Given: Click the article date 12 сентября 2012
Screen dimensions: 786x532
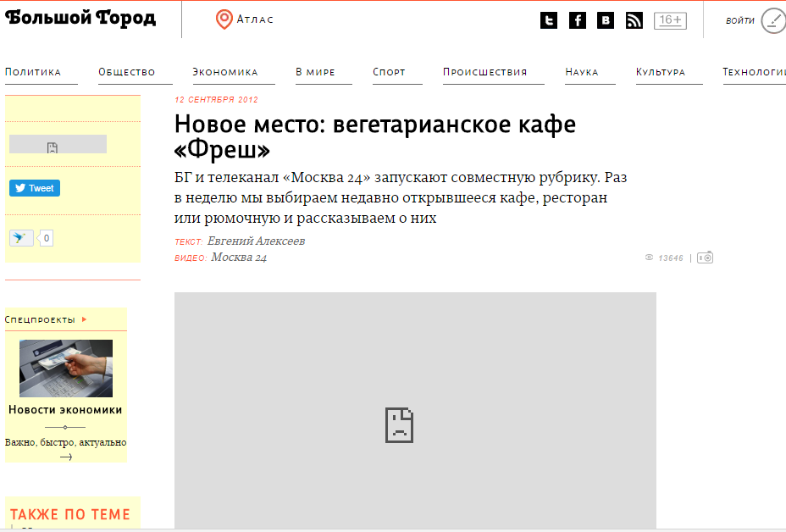Looking at the screenshot, I should tap(217, 100).
